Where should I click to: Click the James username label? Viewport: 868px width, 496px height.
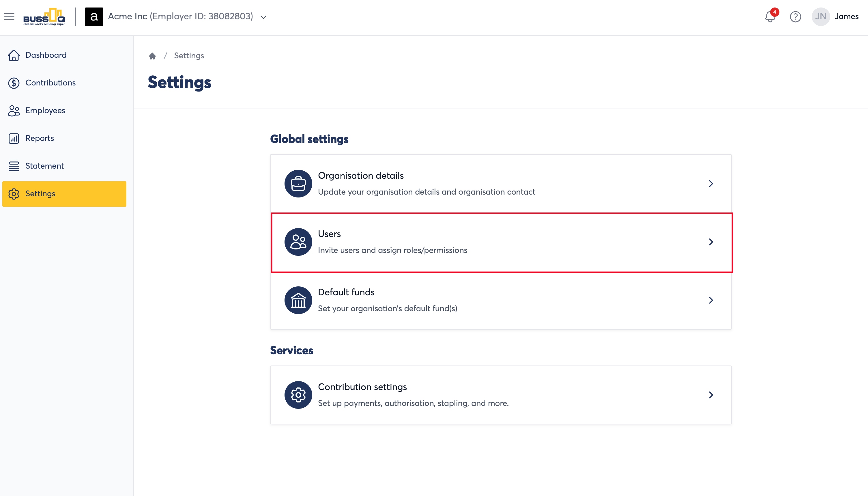click(846, 16)
